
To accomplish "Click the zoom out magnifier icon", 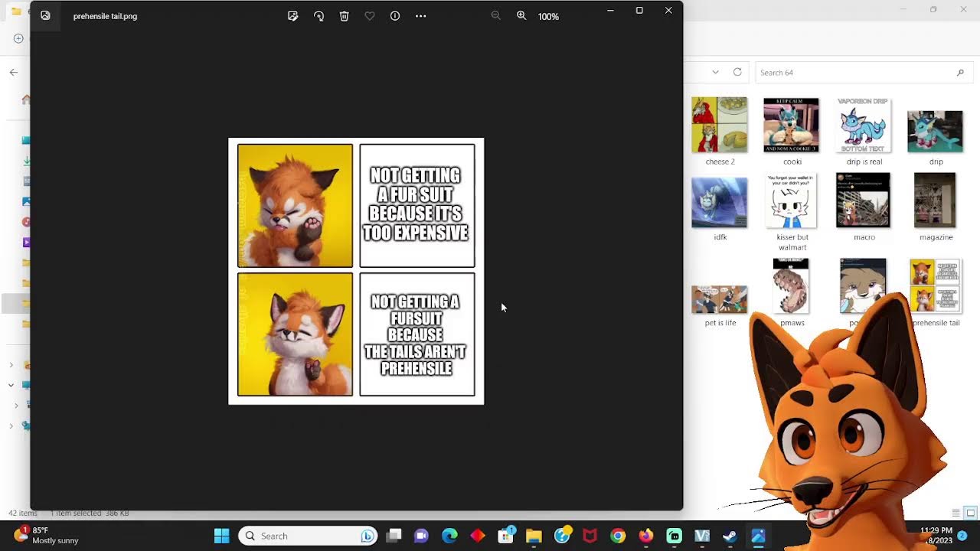I will click(495, 16).
